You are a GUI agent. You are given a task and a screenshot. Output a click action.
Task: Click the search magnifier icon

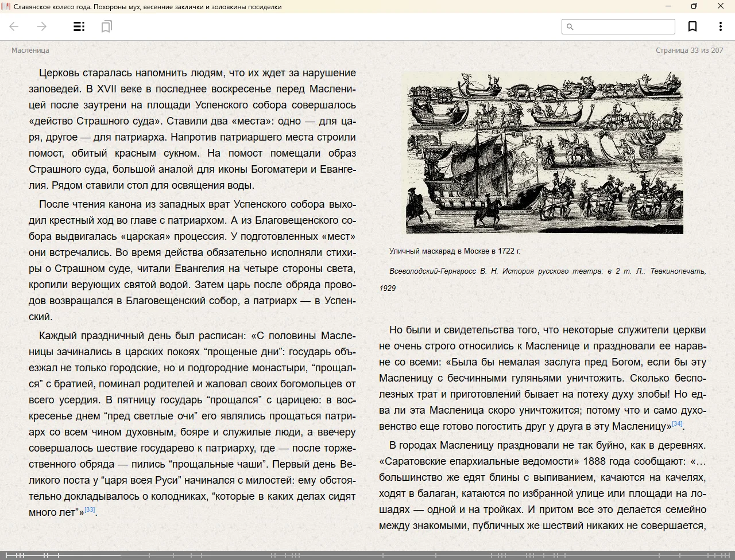(x=570, y=26)
